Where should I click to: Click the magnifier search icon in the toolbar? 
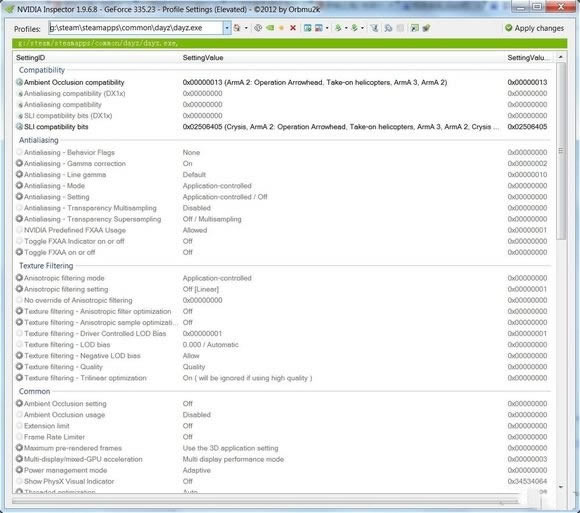click(388, 28)
